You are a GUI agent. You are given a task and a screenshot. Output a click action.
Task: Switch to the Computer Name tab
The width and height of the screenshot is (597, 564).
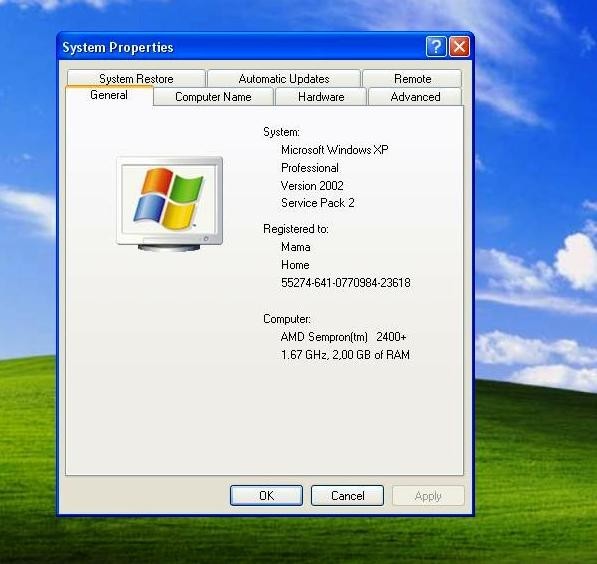click(x=213, y=97)
